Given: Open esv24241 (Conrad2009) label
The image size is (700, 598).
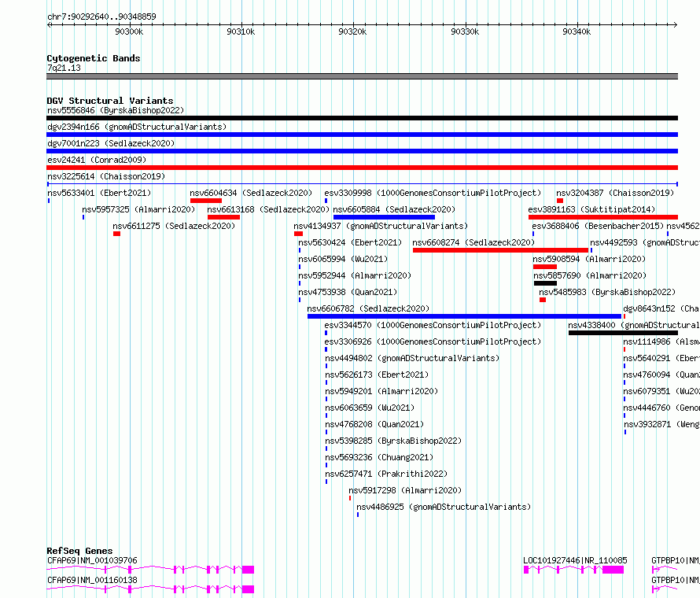Looking at the screenshot, I should click(97, 160).
